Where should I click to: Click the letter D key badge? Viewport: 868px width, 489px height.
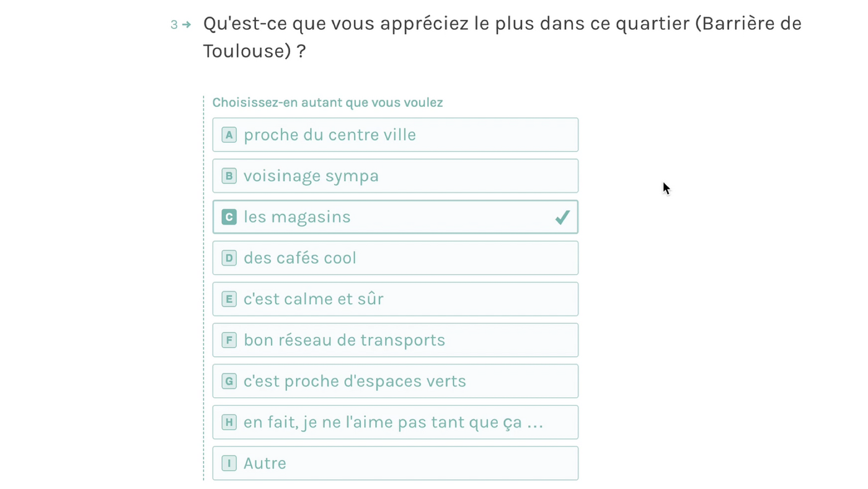[229, 258]
